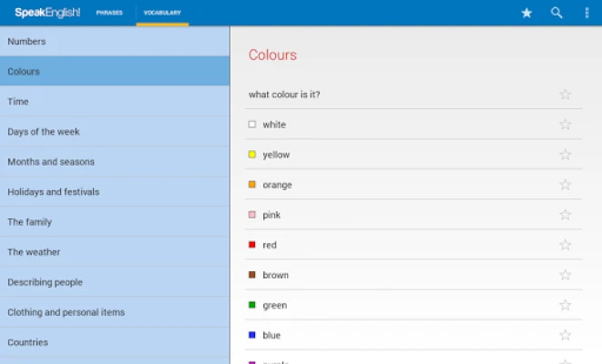602x364 pixels.
Task: Select Days of the week in sidebar
Action: [x=114, y=132]
